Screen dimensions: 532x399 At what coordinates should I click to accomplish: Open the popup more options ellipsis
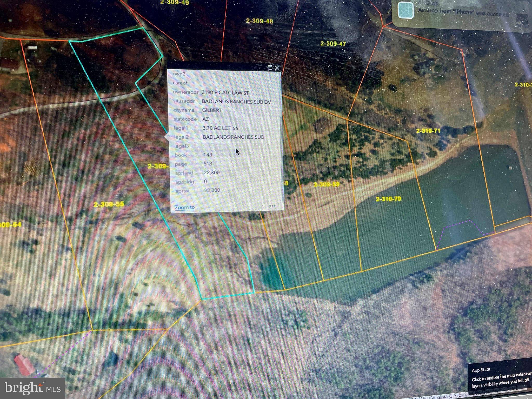point(272,206)
